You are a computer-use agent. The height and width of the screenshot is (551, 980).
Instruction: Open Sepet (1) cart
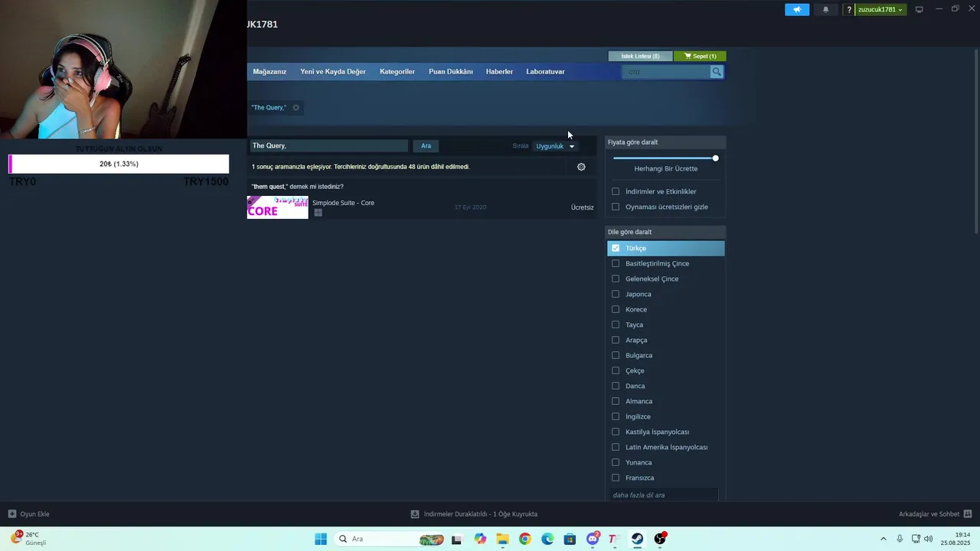tap(701, 56)
